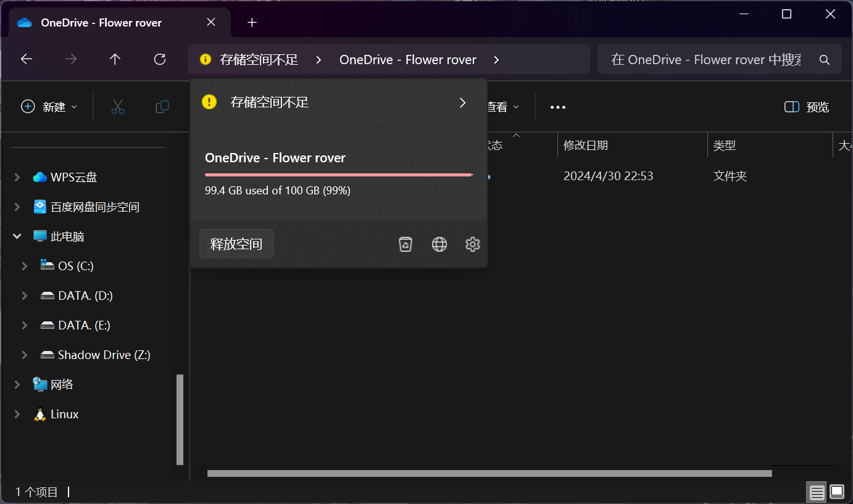The image size is (853, 504).
Task: Click the refresh button in navigation bar
Action: point(160,59)
